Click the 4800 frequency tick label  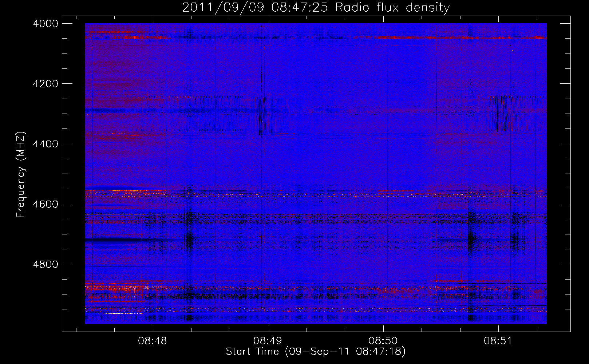46,264
